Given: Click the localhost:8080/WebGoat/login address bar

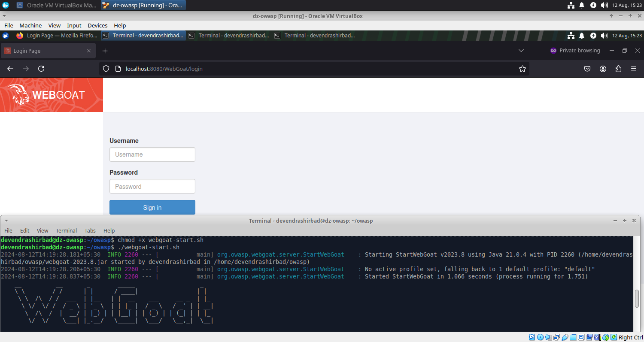Looking at the screenshot, I should click(314, 69).
